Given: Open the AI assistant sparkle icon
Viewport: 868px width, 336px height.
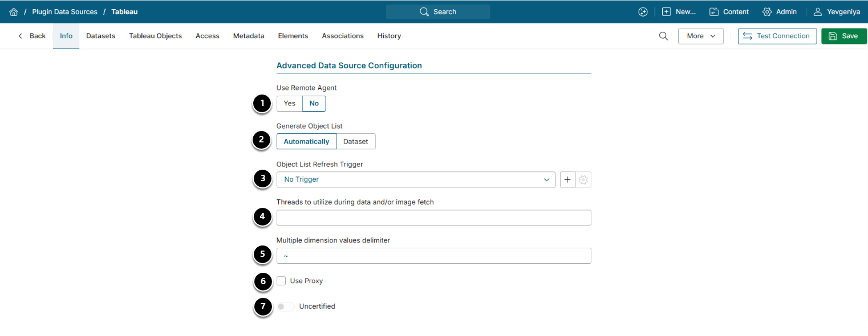Looking at the screenshot, I should (643, 12).
